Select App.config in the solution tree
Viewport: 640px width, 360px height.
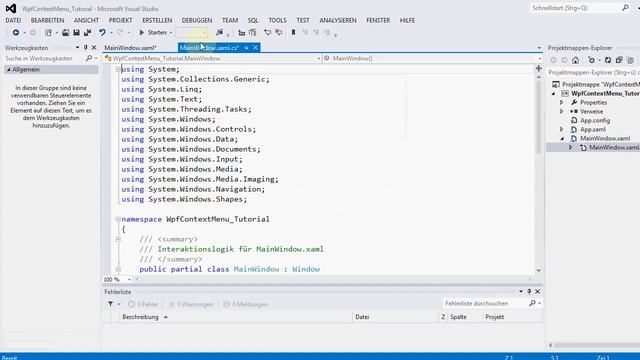(595, 120)
